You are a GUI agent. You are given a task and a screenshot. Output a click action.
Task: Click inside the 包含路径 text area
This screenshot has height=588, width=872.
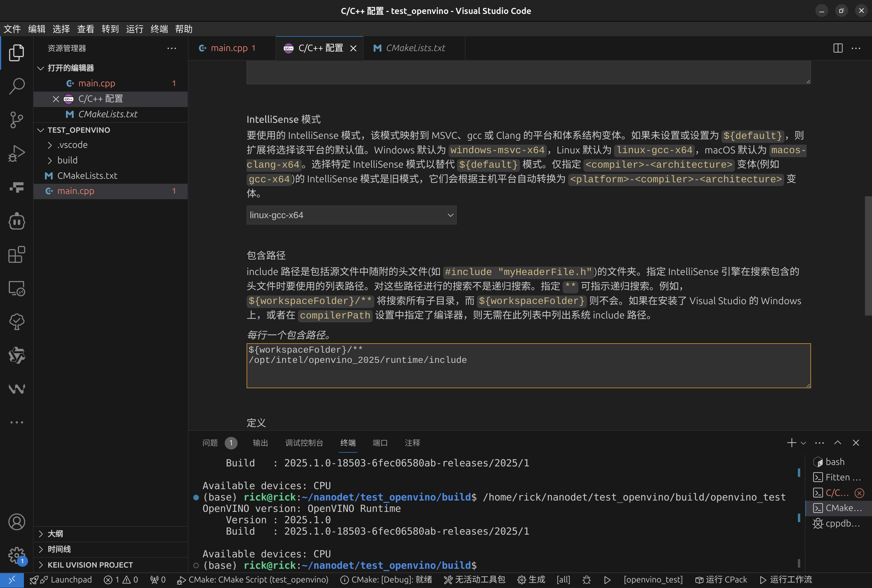tap(528, 366)
